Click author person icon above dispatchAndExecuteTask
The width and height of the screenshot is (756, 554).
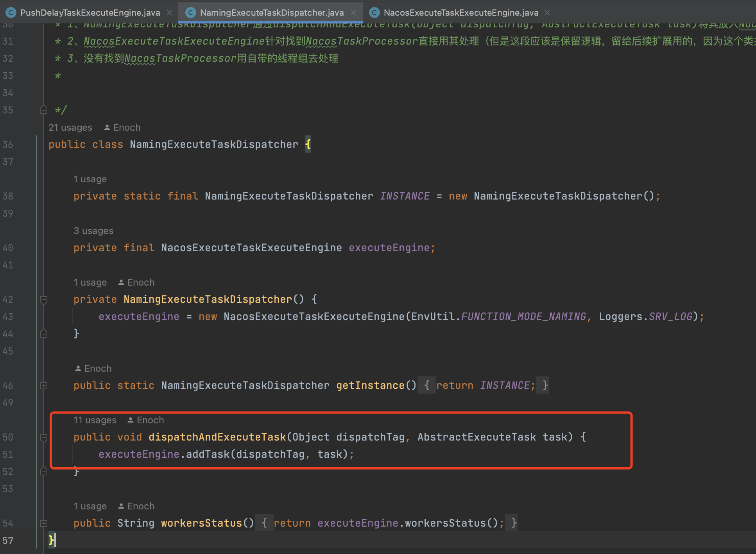[131, 420]
